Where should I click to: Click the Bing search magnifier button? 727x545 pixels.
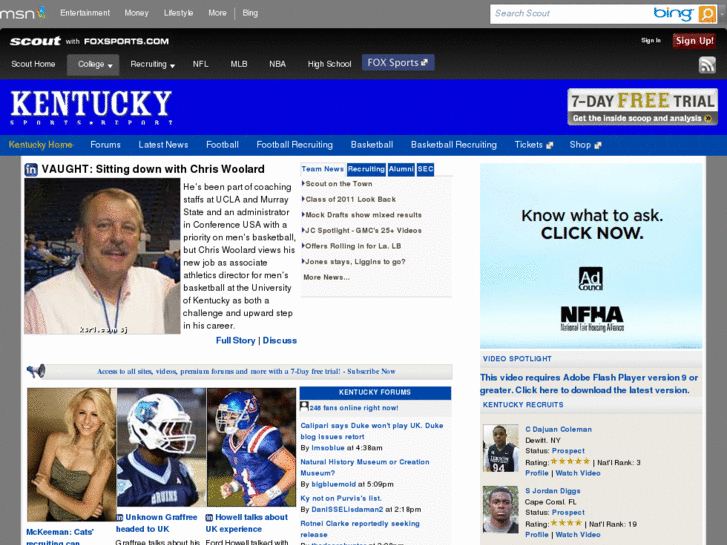[x=707, y=14]
